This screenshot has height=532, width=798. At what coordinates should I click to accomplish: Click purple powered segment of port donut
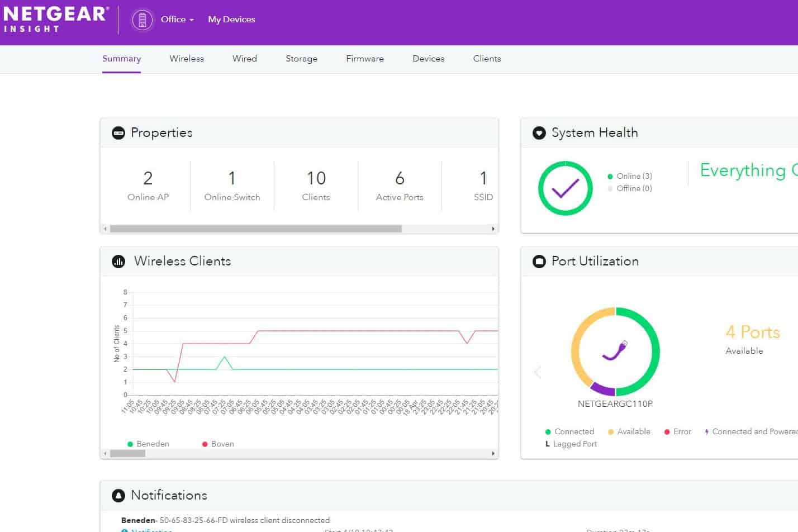click(602, 389)
